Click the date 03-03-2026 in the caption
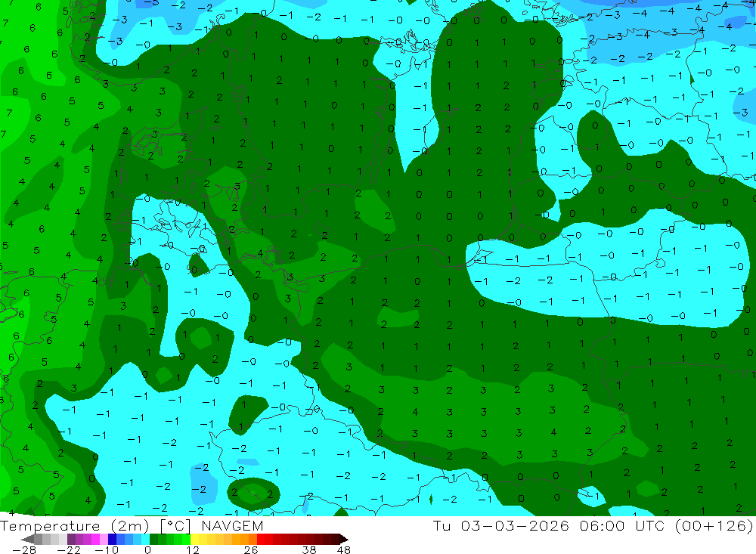Viewport: 756px width, 554px height. (x=515, y=525)
